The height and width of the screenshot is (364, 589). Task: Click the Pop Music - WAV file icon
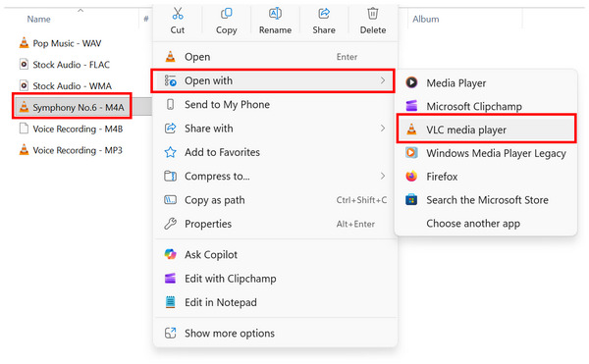point(24,43)
